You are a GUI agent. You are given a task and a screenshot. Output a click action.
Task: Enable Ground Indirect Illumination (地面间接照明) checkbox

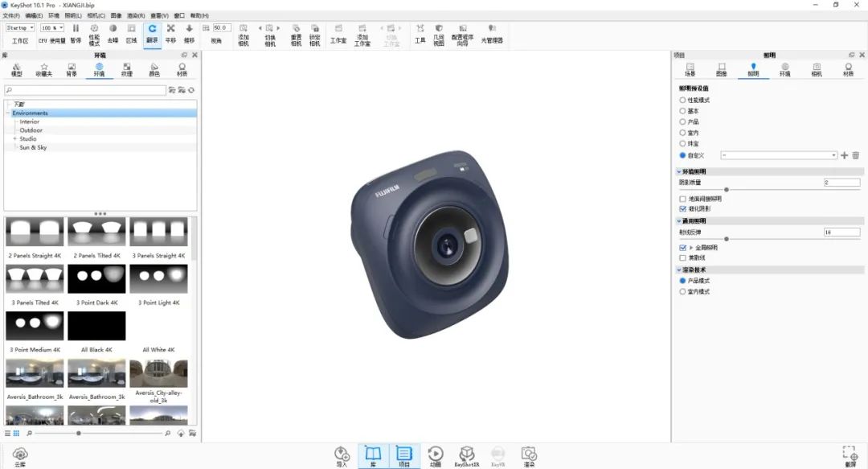[x=682, y=199]
